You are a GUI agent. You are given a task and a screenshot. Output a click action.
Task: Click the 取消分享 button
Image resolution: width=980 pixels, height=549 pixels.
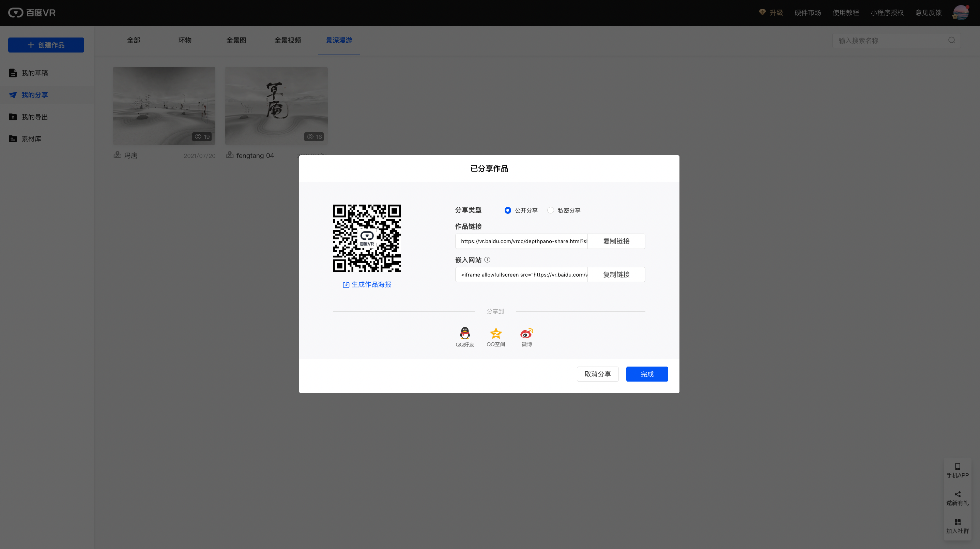coord(598,374)
